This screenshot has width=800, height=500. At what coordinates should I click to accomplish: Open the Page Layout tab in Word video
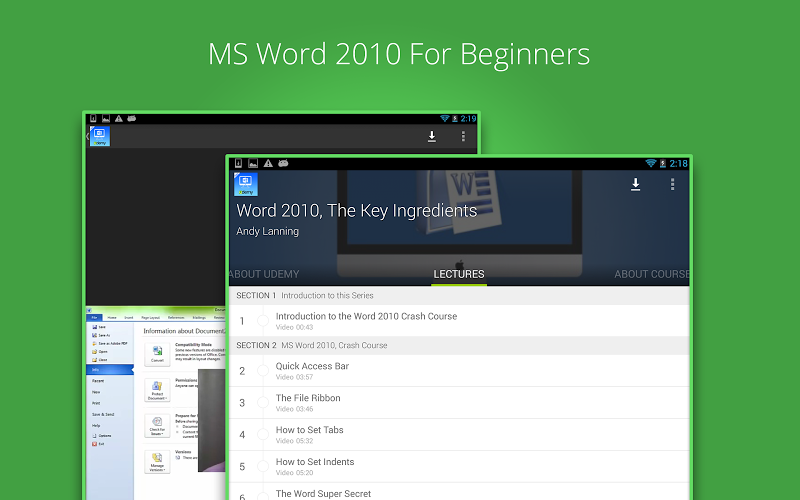tap(151, 317)
